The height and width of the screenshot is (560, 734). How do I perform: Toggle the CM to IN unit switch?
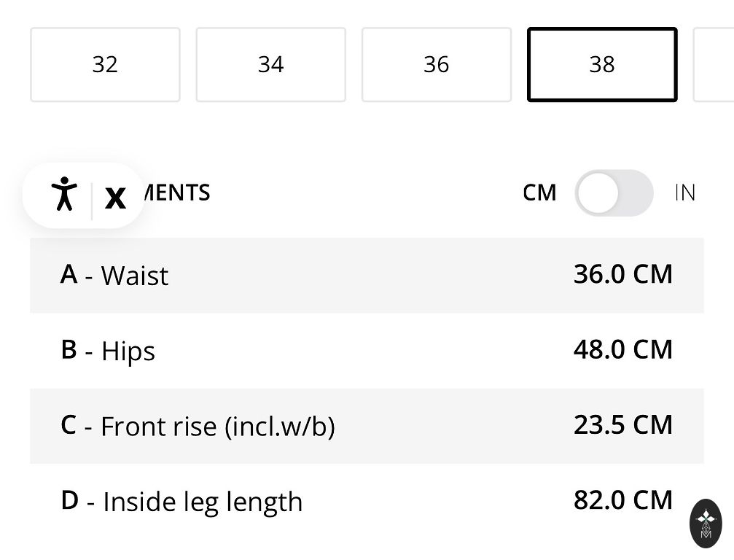point(613,193)
